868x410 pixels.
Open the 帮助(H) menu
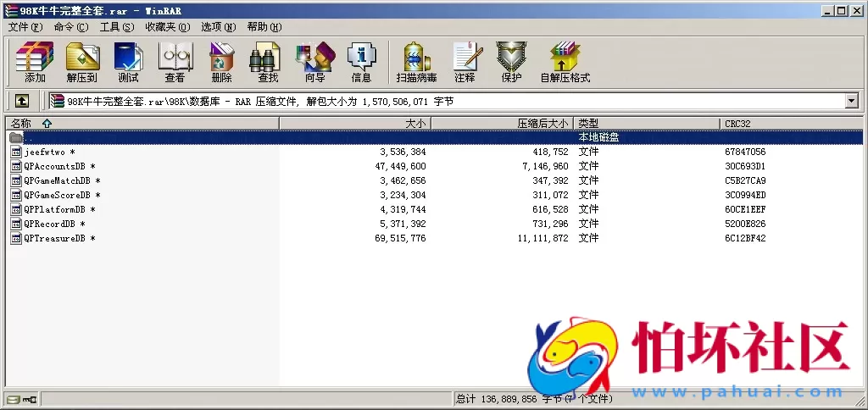coord(264,27)
